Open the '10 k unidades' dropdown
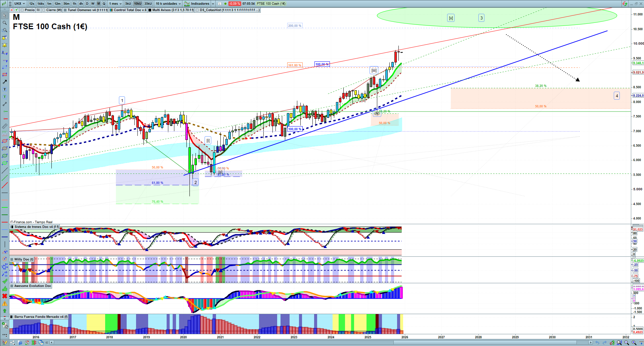The width and height of the screenshot is (644, 346). (x=168, y=4)
